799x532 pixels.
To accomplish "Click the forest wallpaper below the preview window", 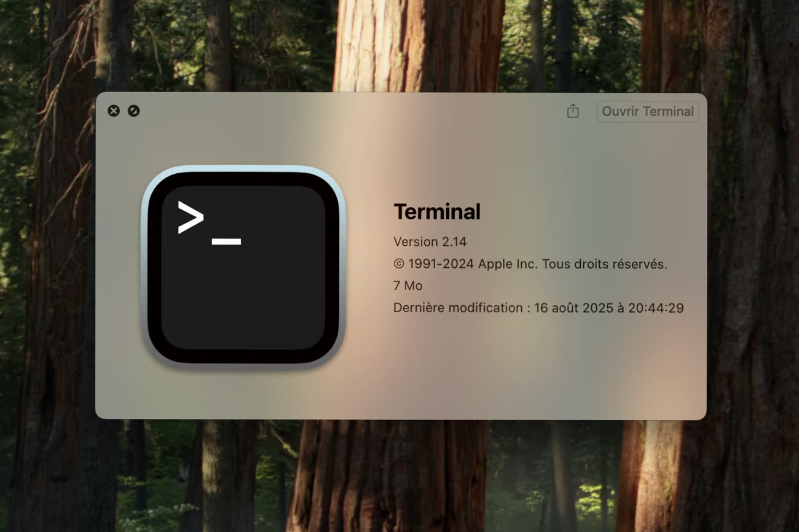I will (x=399, y=479).
